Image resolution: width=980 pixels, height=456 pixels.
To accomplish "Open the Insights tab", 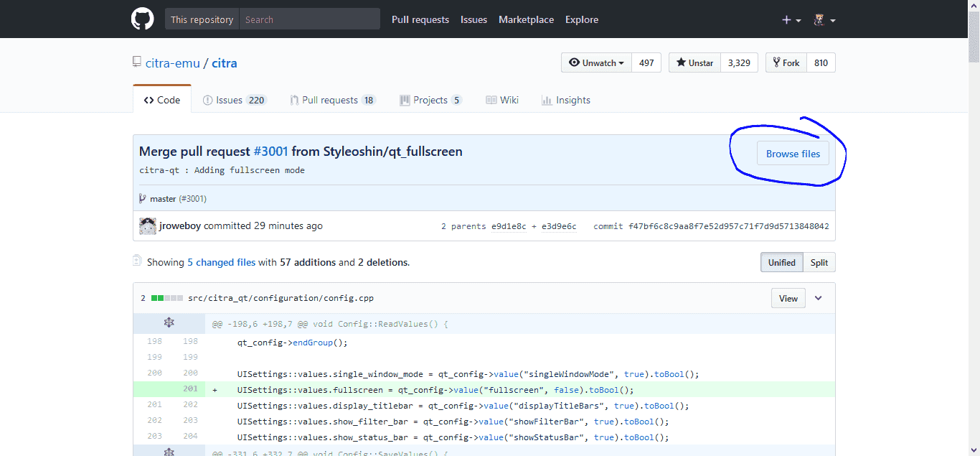I will pos(566,100).
